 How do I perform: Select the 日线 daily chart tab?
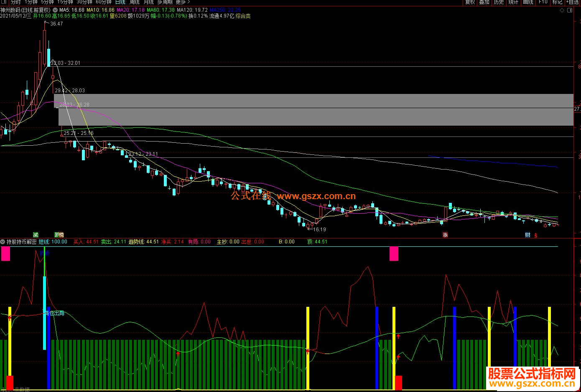click(120, 2)
